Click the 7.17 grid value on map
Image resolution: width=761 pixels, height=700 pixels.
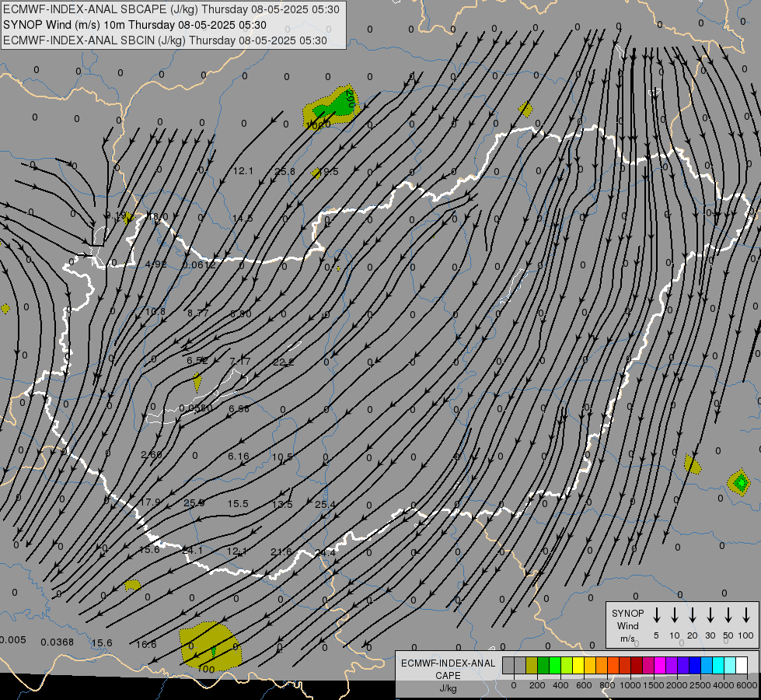tap(239, 362)
